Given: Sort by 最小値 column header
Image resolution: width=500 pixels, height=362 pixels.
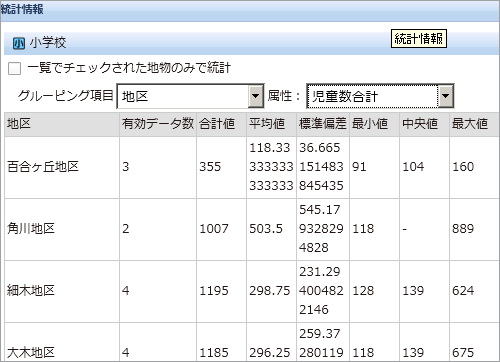Looking at the screenshot, I should (375, 124).
